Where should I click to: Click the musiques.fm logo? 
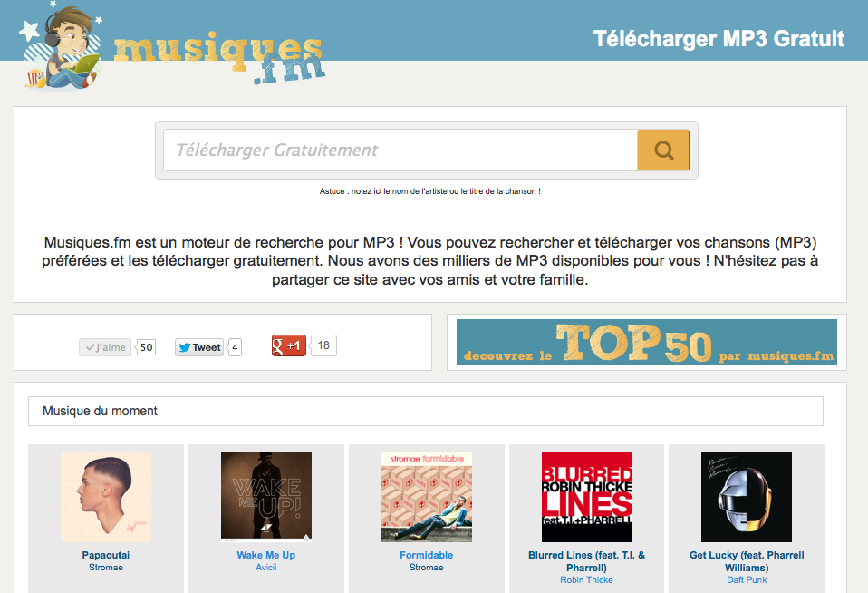click(171, 47)
